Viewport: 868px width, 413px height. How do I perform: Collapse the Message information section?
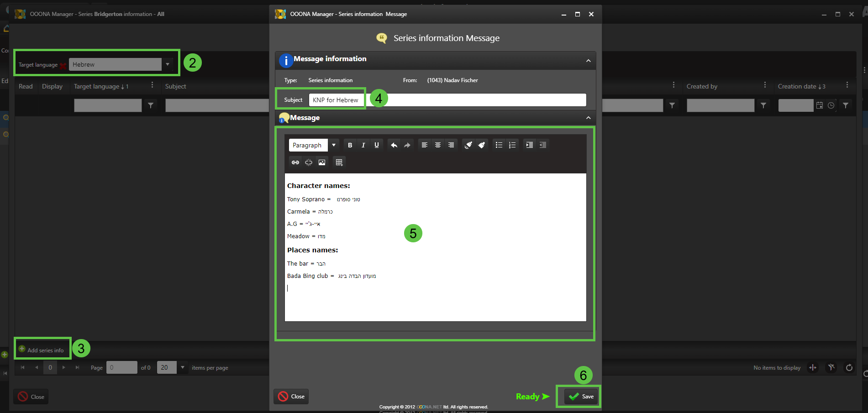[x=588, y=61]
